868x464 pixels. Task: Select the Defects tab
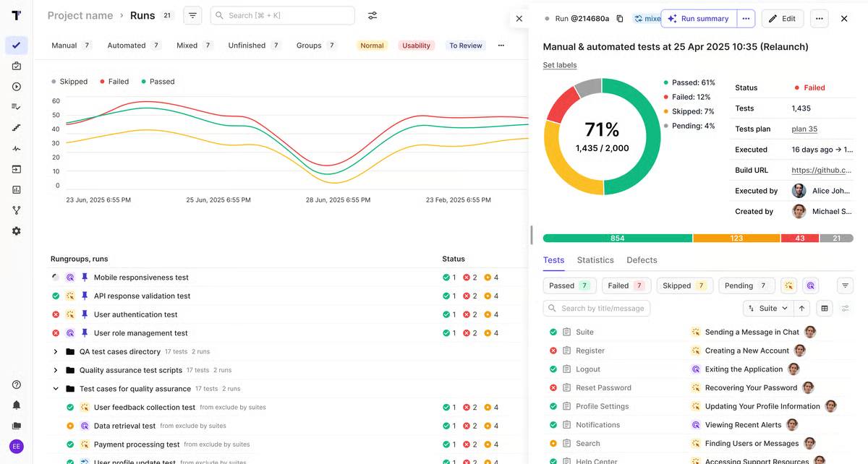click(x=641, y=260)
